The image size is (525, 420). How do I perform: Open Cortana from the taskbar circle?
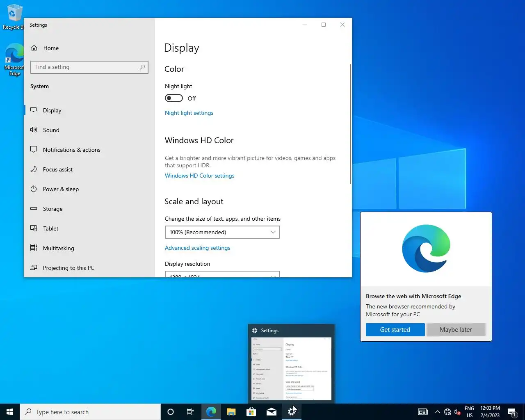pyautogui.click(x=171, y=412)
